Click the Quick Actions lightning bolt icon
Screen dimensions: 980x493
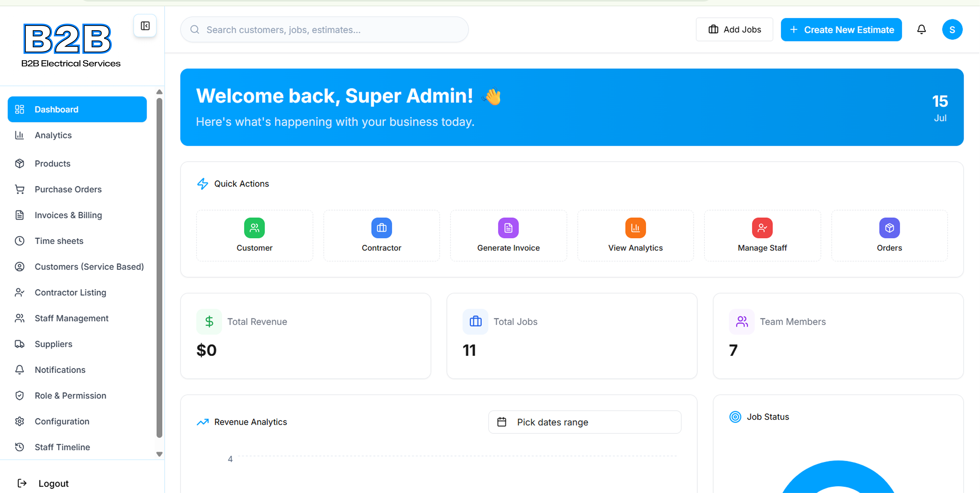(202, 184)
